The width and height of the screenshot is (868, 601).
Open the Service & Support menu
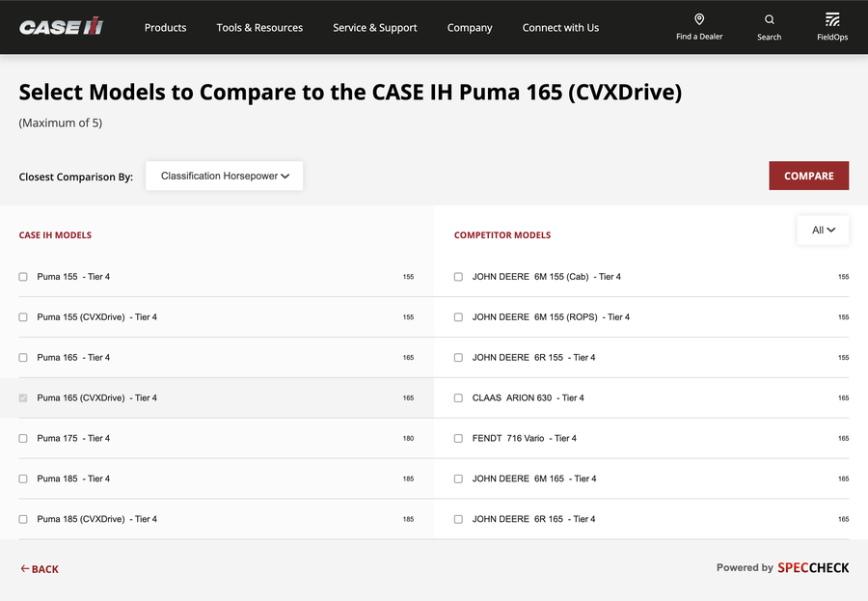[375, 28]
